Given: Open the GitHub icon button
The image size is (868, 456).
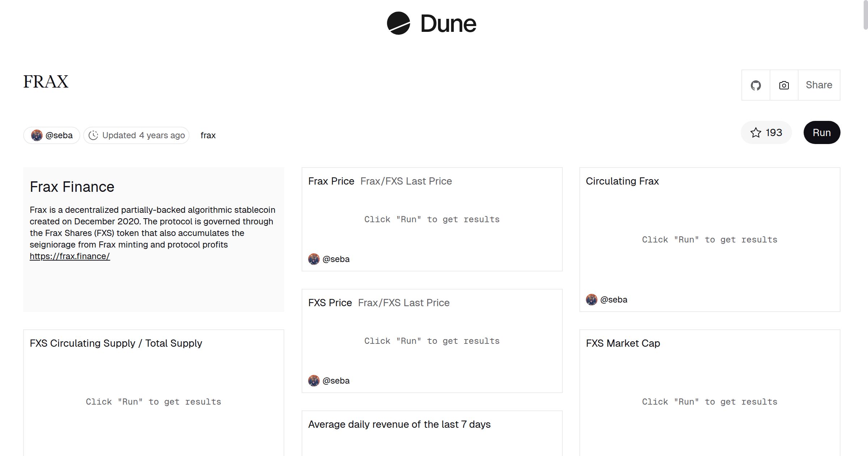Looking at the screenshot, I should (756, 85).
